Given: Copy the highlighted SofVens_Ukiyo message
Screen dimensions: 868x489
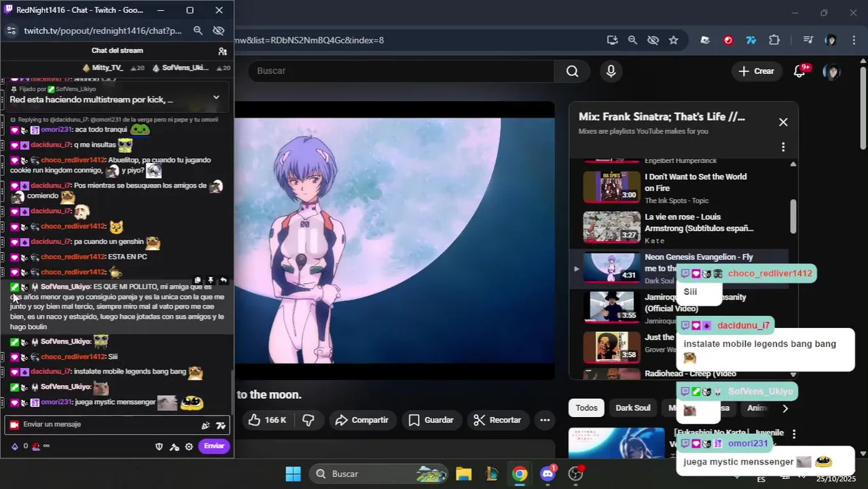Looking at the screenshot, I should click(x=198, y=280).
